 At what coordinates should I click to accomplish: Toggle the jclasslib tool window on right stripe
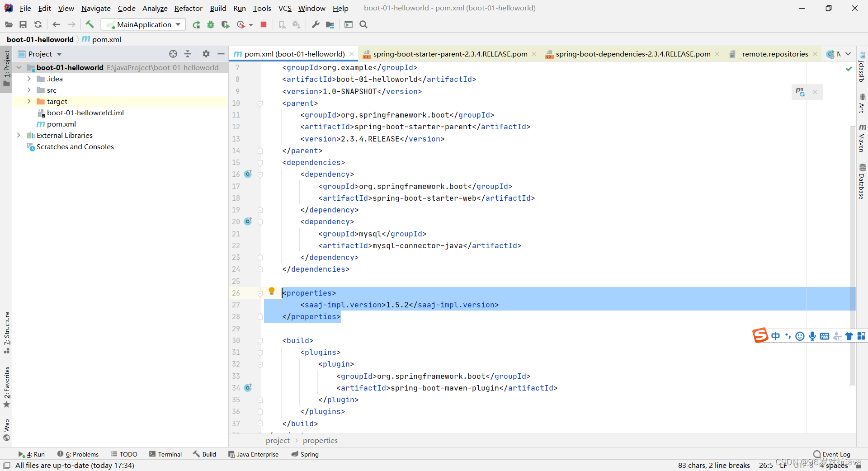pyautogui.click(x=862, y=67)
